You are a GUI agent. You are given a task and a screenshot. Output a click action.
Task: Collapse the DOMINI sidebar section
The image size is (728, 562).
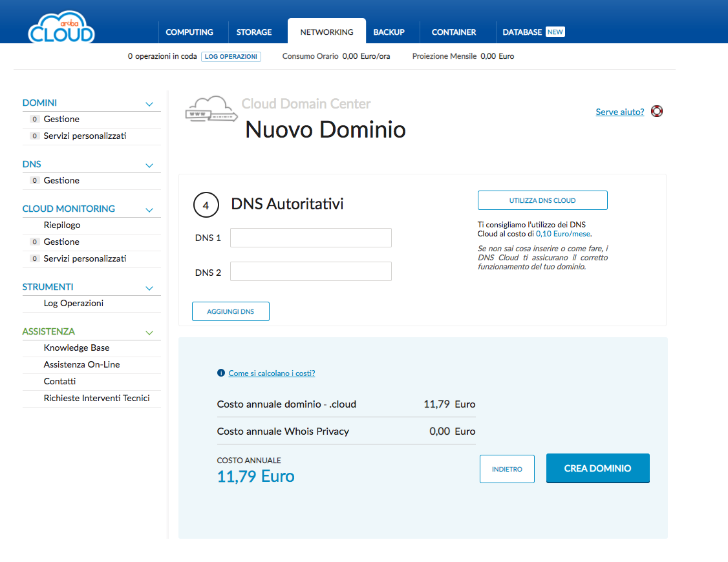[x=149, y=103]
